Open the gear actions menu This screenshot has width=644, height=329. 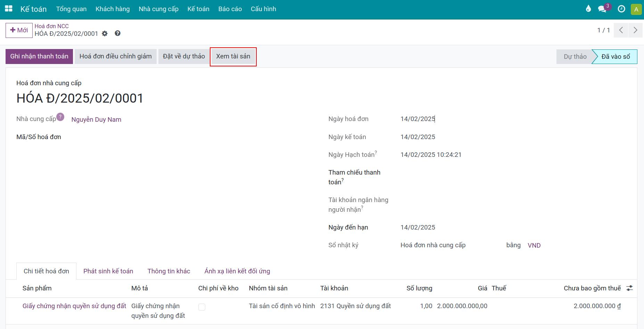click(x=105, y=34)
